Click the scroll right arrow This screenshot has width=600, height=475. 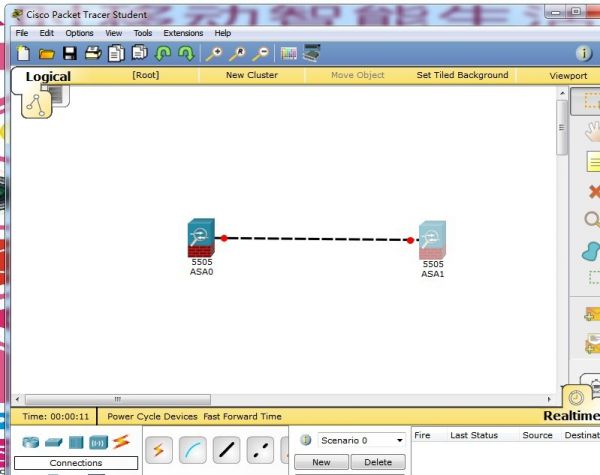tap(549, 399)
